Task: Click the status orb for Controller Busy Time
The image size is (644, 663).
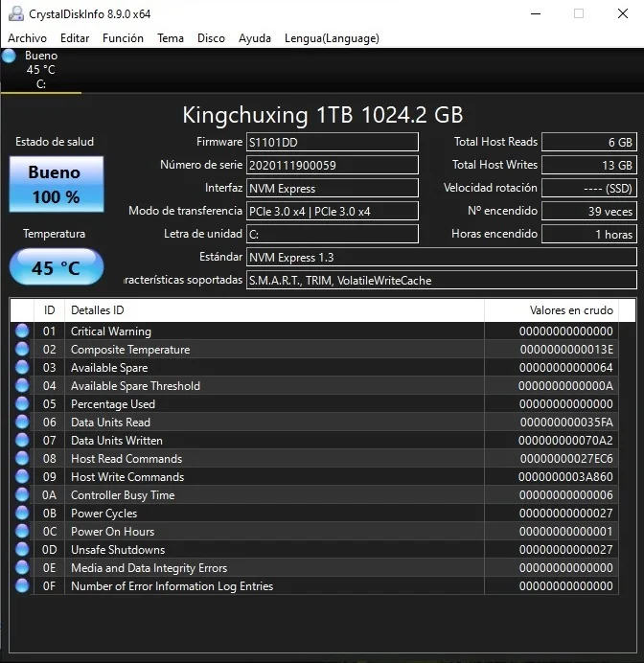Action: click(22, 494)
